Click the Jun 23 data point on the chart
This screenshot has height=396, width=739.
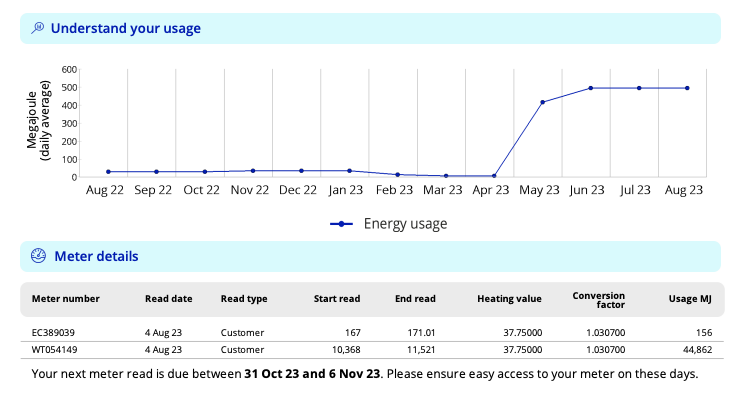(x=591, y=88)
